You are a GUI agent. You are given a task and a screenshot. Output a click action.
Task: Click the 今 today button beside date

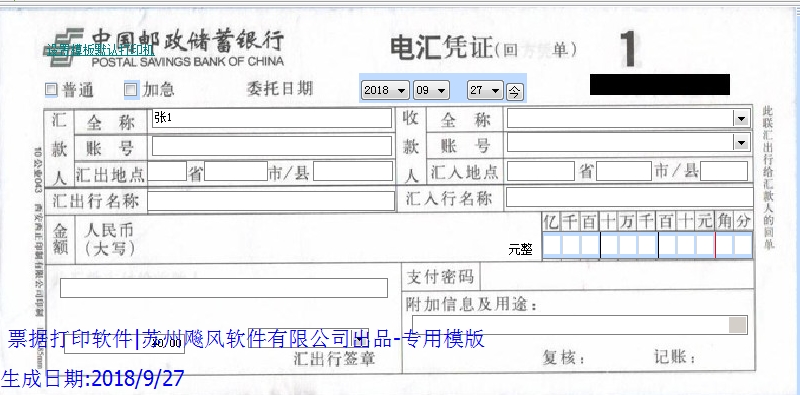pyautogui.click(x=514, y=92)
